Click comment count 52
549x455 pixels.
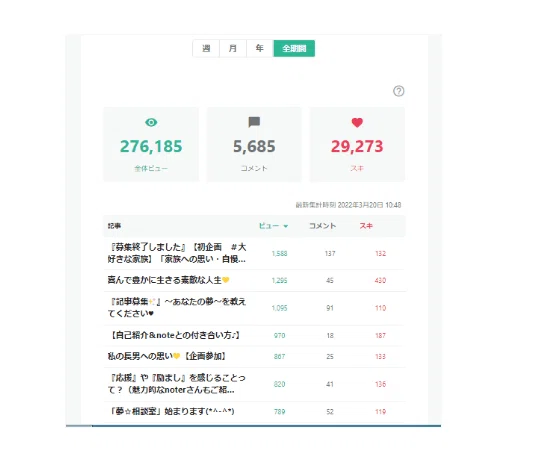pyautogui.click(x=330, y=412)
